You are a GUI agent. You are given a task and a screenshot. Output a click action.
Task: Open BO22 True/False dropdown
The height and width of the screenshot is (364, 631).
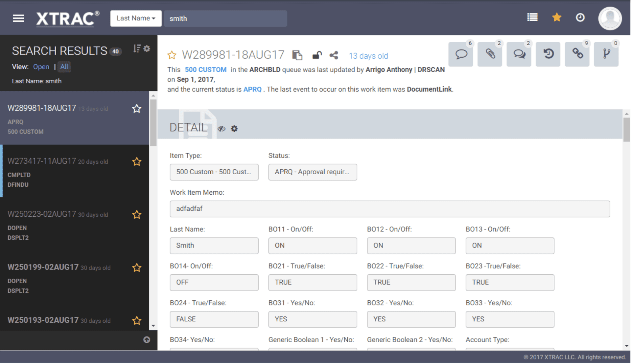pos(411,282)
